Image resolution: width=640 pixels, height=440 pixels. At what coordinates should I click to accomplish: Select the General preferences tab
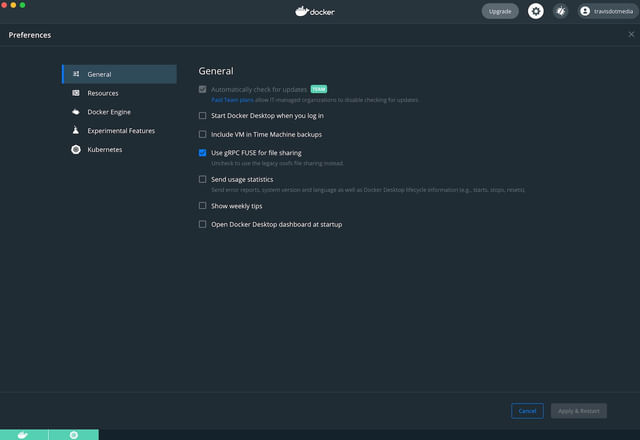point(100,74)
